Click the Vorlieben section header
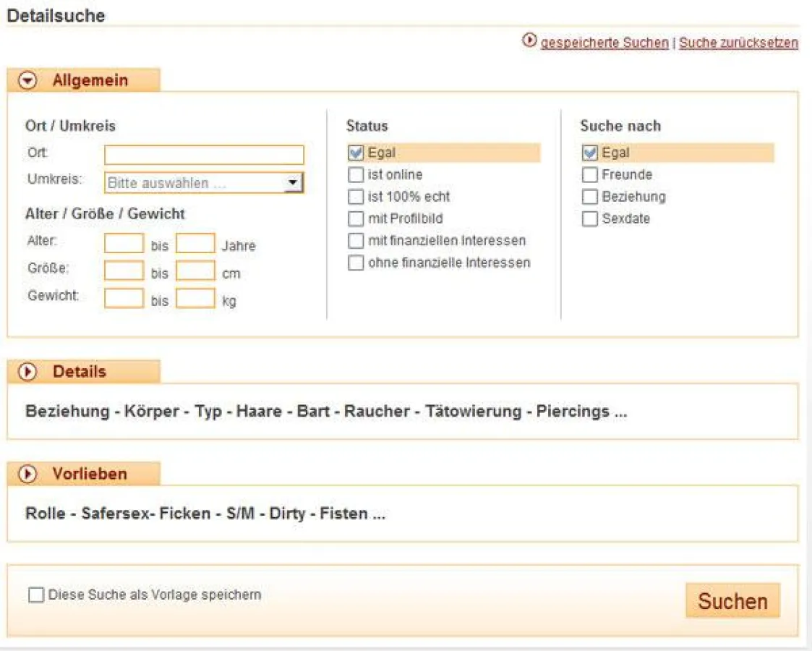The image size is (812, 651). pyautogui.click(x=89, y=475)
